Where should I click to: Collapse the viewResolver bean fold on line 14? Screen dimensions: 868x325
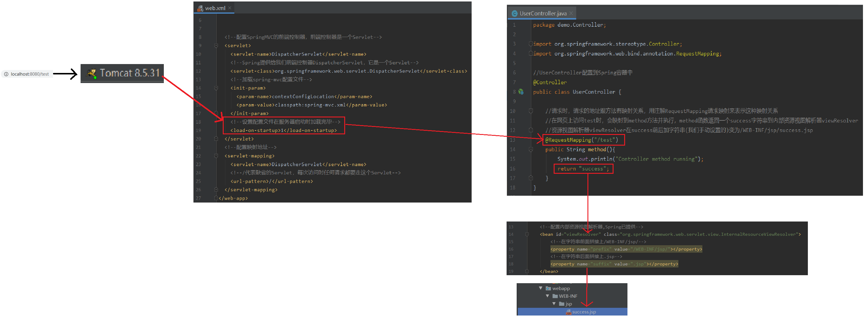click(527, 234)
